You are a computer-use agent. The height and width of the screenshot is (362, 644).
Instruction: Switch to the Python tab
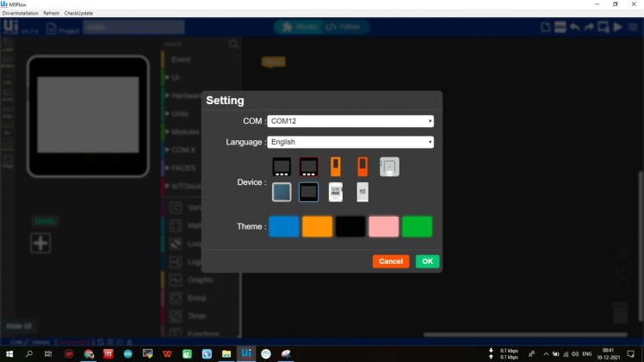(343, 27)
